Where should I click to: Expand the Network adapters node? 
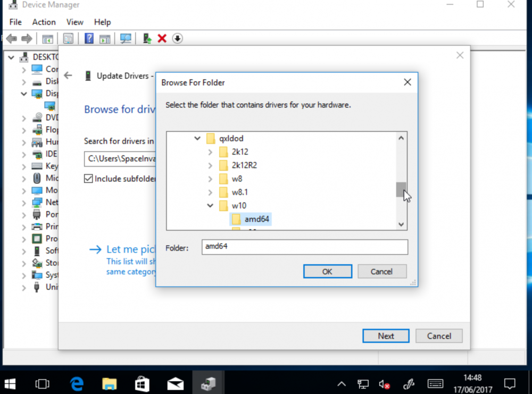[24, 203]
